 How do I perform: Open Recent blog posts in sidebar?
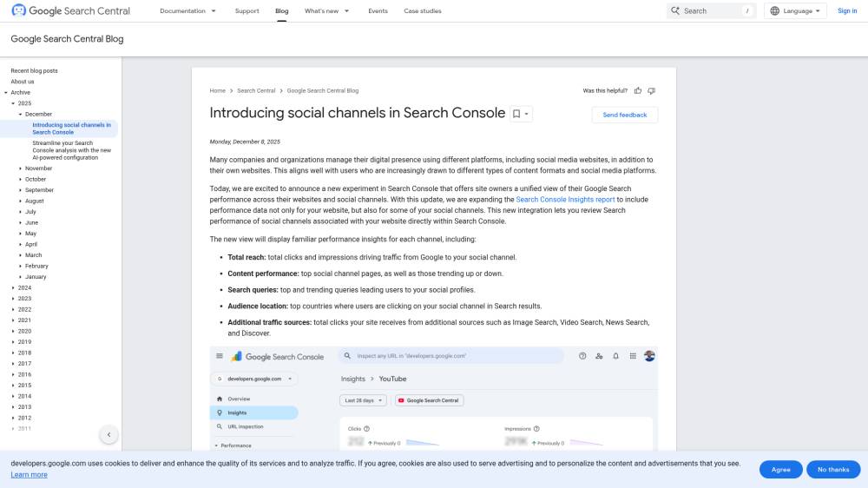(35, 71)
